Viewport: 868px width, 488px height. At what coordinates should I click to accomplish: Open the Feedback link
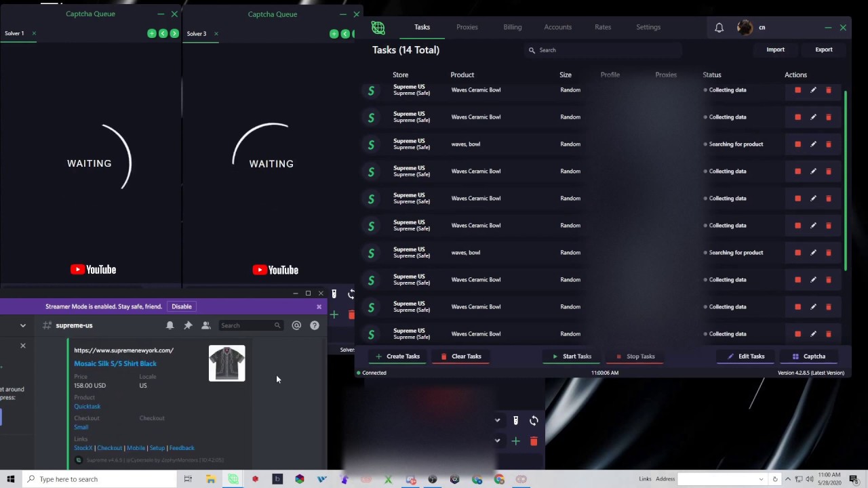[182, 448]
